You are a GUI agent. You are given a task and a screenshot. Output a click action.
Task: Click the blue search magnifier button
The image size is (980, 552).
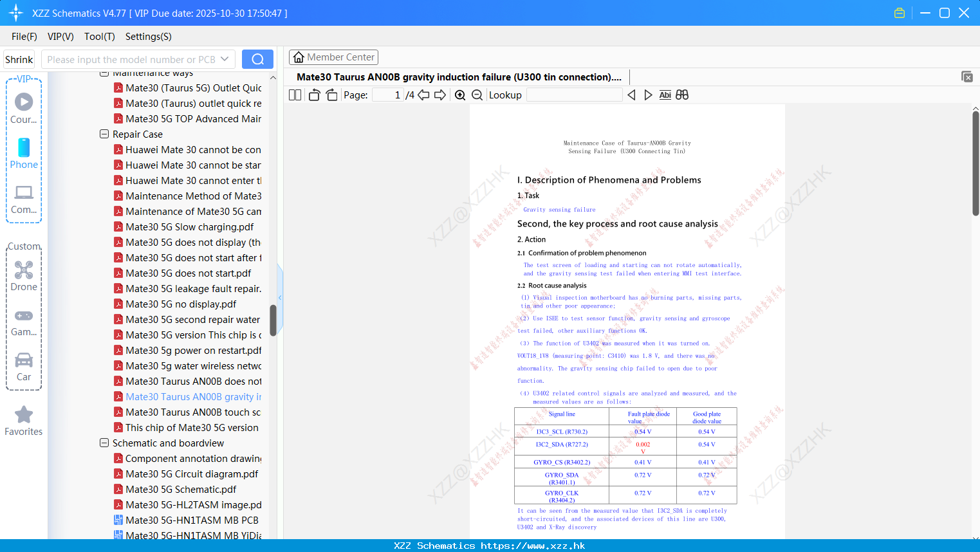pos(257,59)
